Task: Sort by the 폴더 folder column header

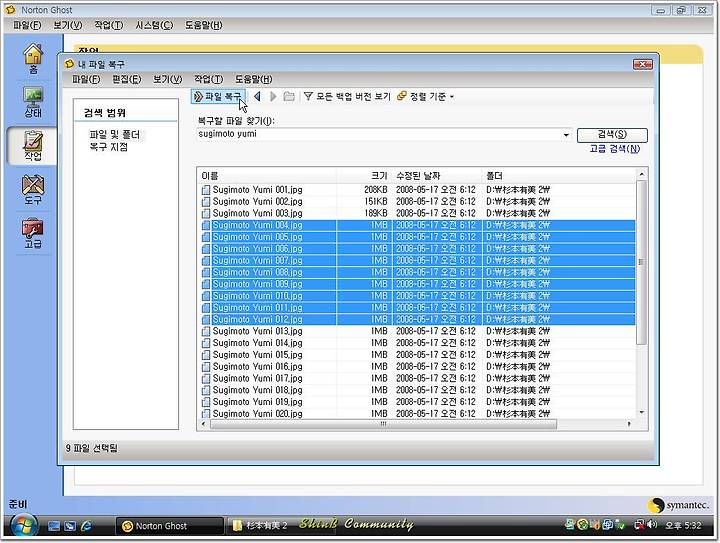Action: pyautogui.click(x=559, y=176)
